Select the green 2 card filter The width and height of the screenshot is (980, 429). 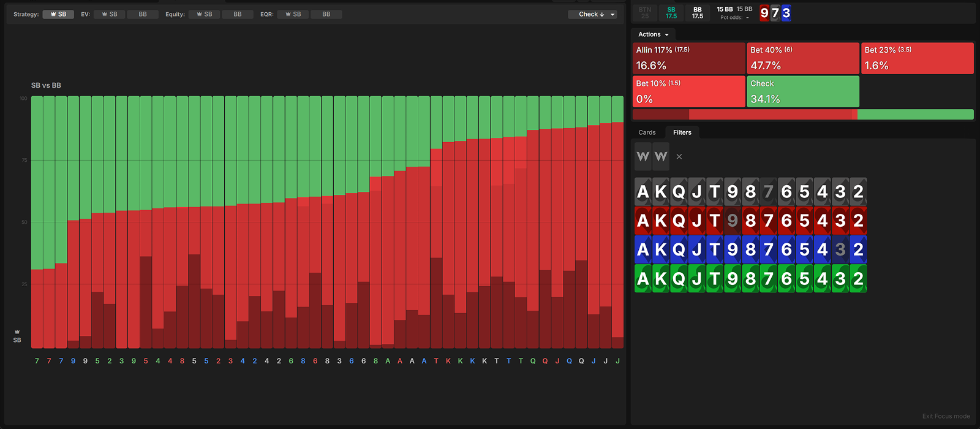(x=858, y=279)
